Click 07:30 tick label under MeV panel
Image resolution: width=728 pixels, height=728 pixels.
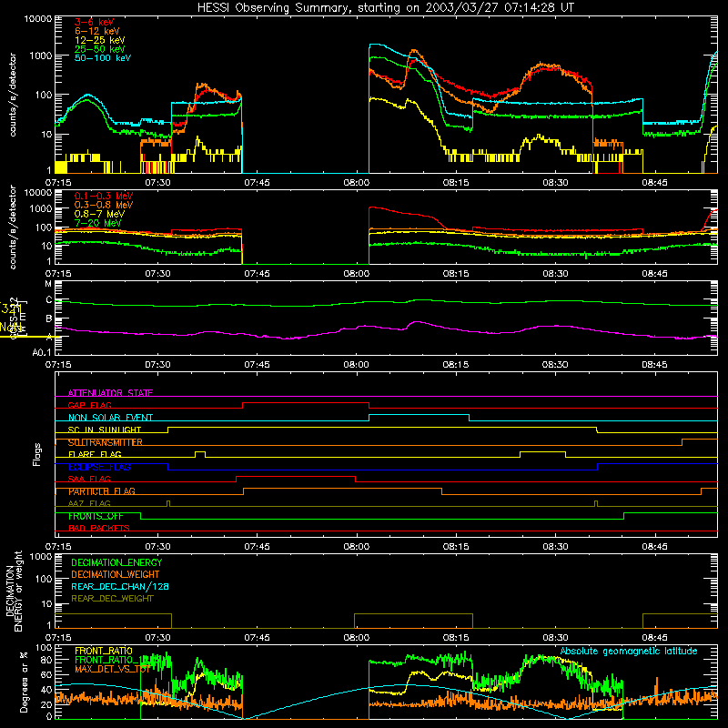pos(157,274)
